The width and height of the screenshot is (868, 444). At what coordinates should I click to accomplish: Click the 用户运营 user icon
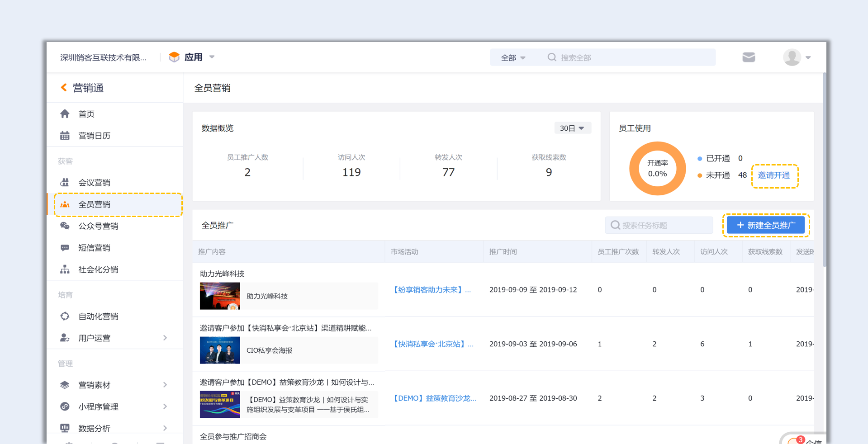65,338
